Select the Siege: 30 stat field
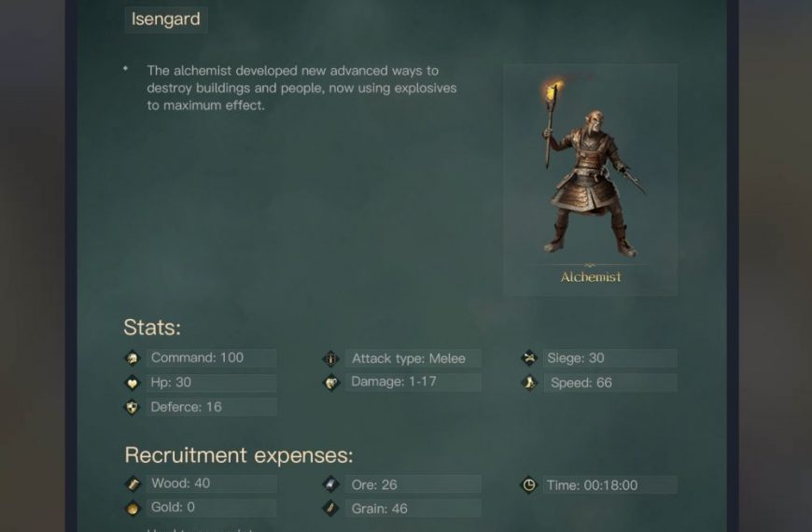Screen dimensions: 812x532 610,358
